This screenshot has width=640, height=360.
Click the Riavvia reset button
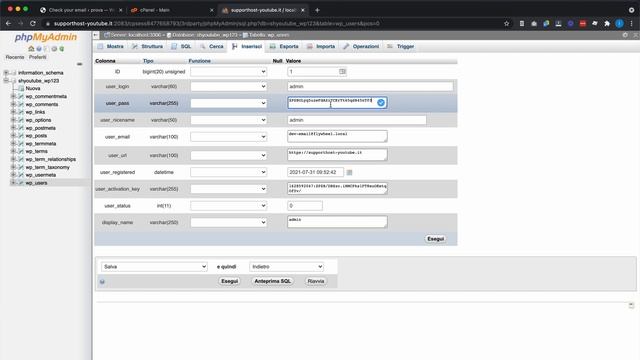click(x=316, y=281)
